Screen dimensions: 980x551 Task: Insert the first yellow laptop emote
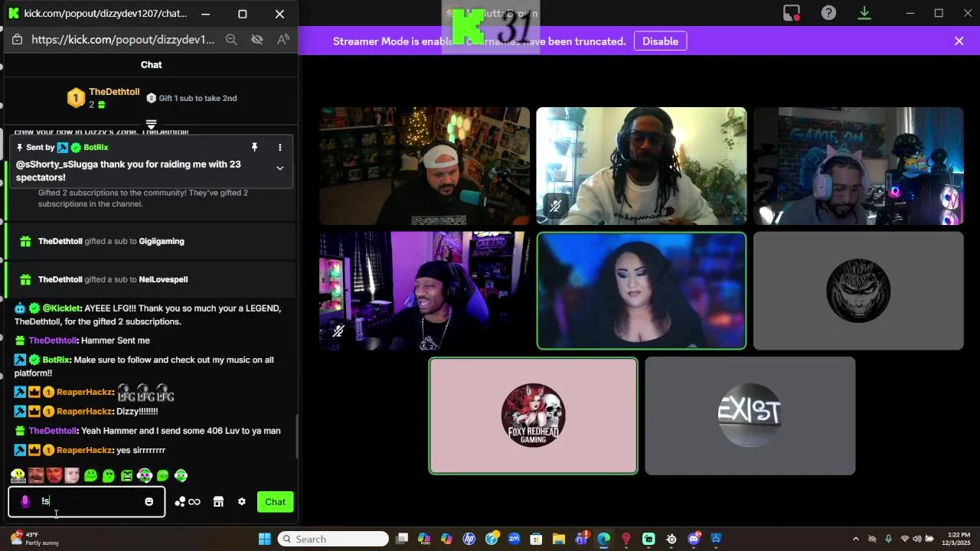18,476
